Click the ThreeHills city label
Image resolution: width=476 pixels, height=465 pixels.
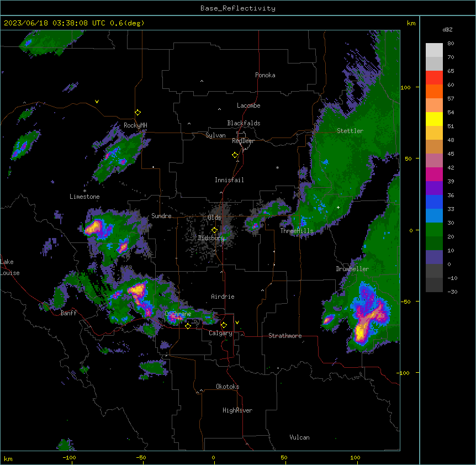coord(297,231)
